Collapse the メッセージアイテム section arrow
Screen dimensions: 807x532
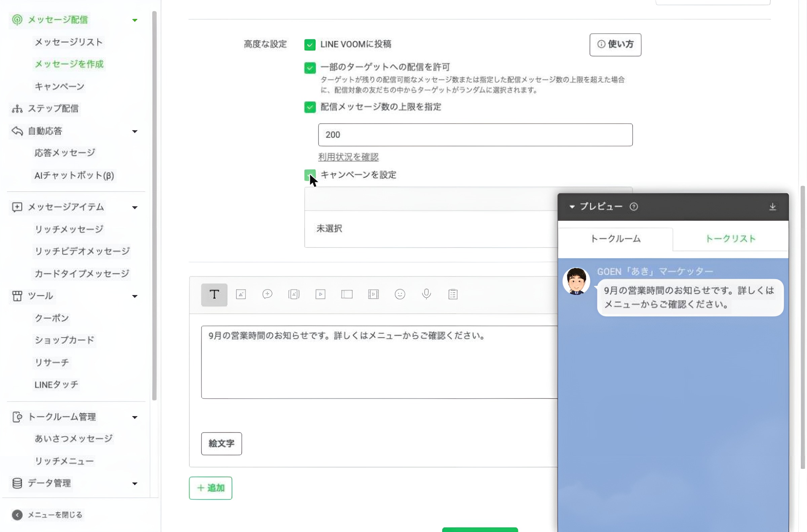click(135, 207)
